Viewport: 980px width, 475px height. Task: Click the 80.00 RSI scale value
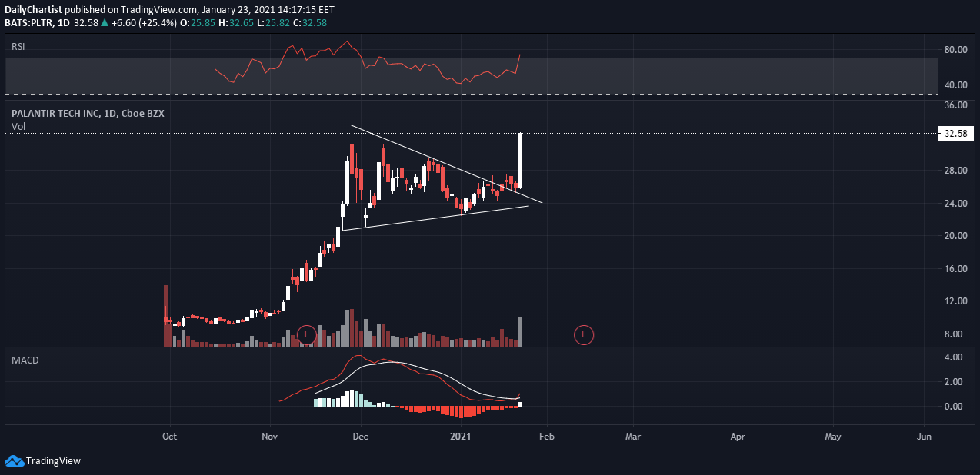955,50
